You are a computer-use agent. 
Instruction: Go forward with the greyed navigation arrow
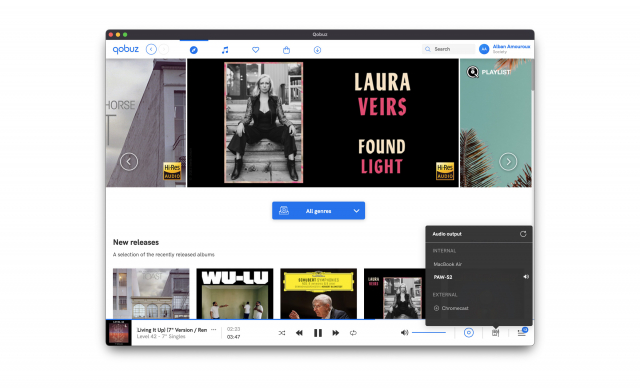(x=164, y=49)
